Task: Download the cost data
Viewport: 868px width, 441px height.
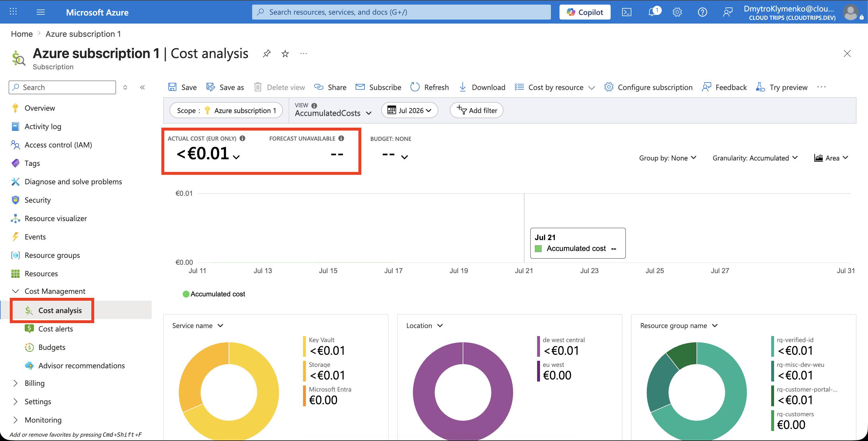Action: [482, 87]
